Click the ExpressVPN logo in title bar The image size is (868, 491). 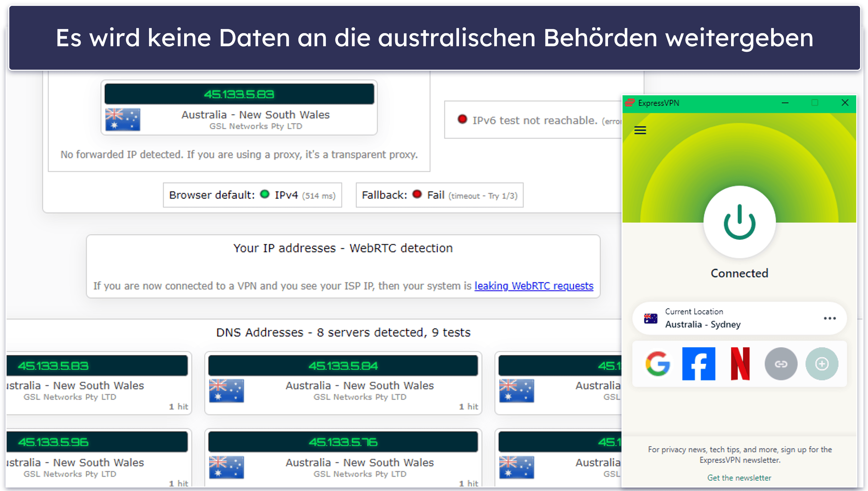pyautogui.click(x=630, y=103)
